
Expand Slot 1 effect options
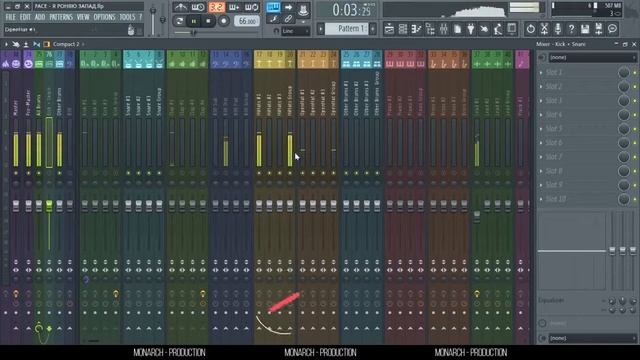click(541, 73)
